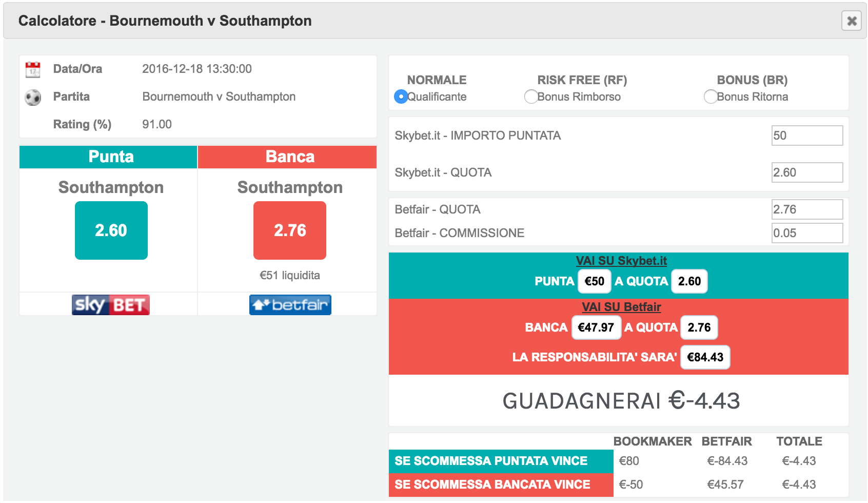Click the €84.43 responsabilità value box

705,357
